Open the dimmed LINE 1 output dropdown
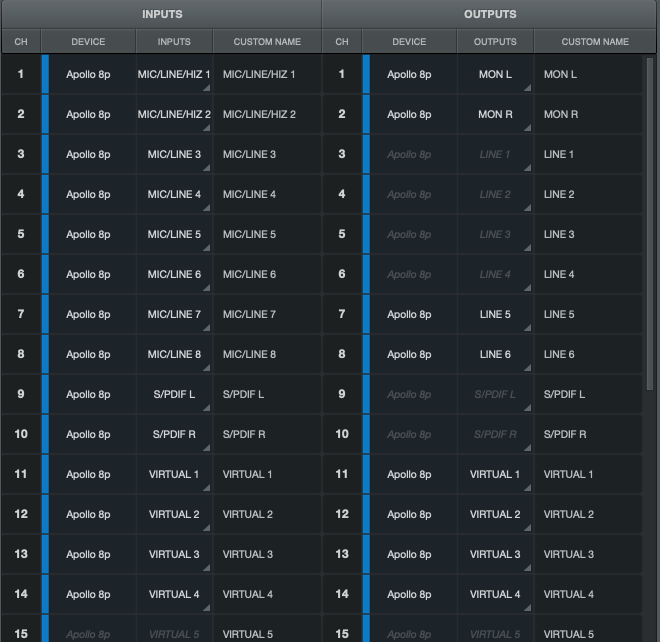 [495, 155]
